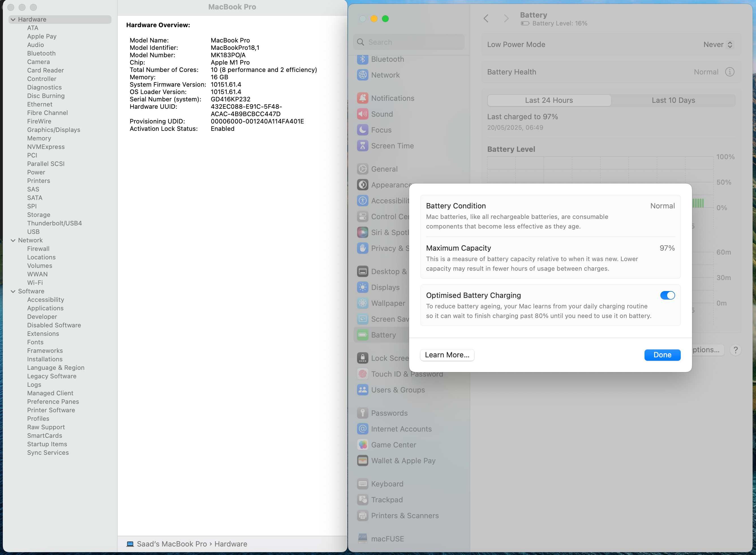Select Applications under Software tree
Viewport: 756px width, 555px height.
(x=45, y=308)
